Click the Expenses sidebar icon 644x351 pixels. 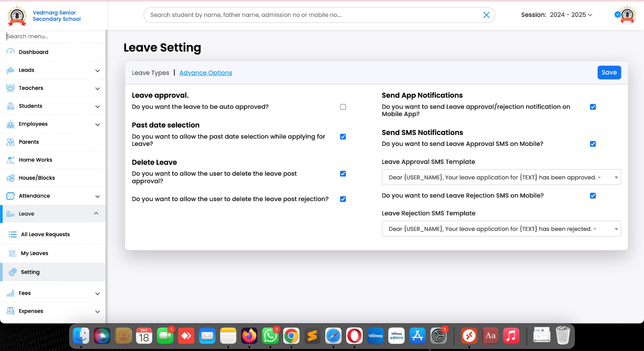10,311
